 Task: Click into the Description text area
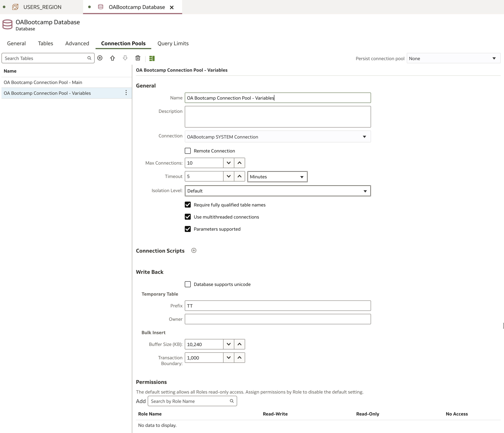tap(278, 117)
